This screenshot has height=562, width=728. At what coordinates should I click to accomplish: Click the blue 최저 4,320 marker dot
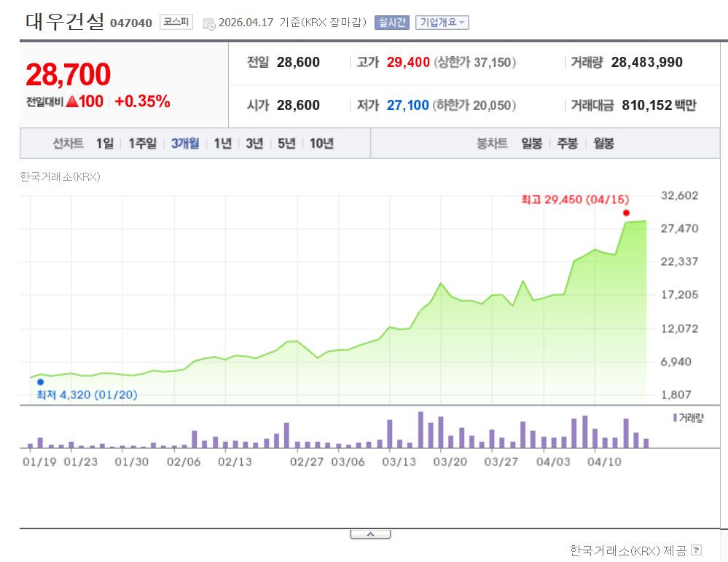[40, 382]
